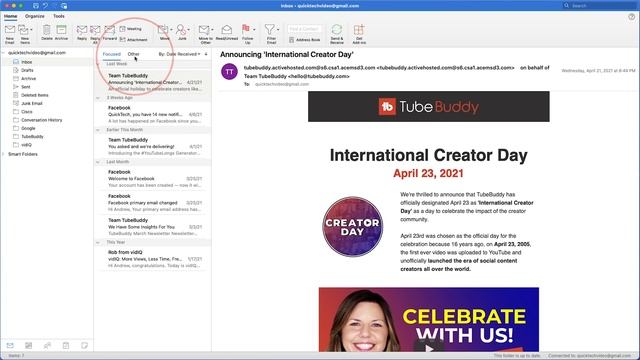
Task: Collapse the 2 Weeks Ago group
Action: click(98, 98)
